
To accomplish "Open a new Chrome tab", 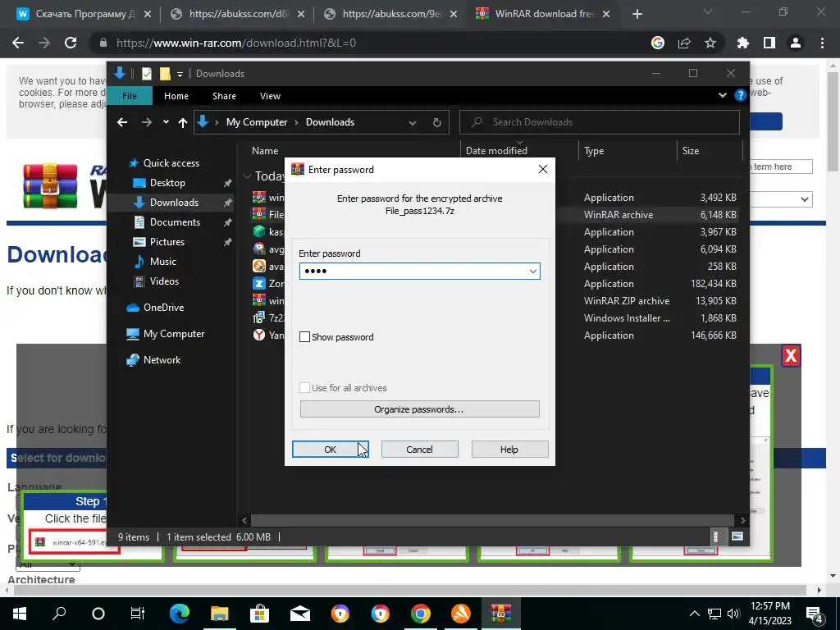I will point(637,15).
